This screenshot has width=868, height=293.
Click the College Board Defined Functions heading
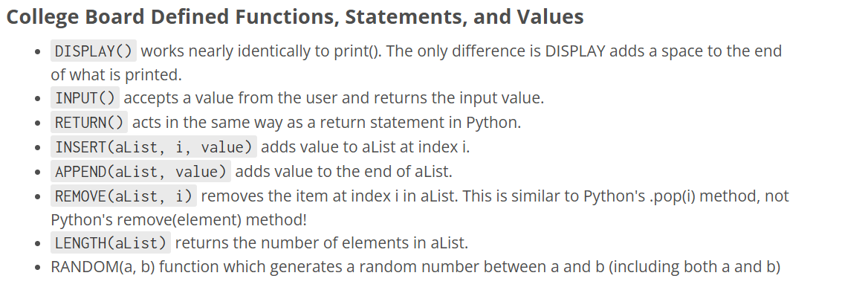coord(295,17)
